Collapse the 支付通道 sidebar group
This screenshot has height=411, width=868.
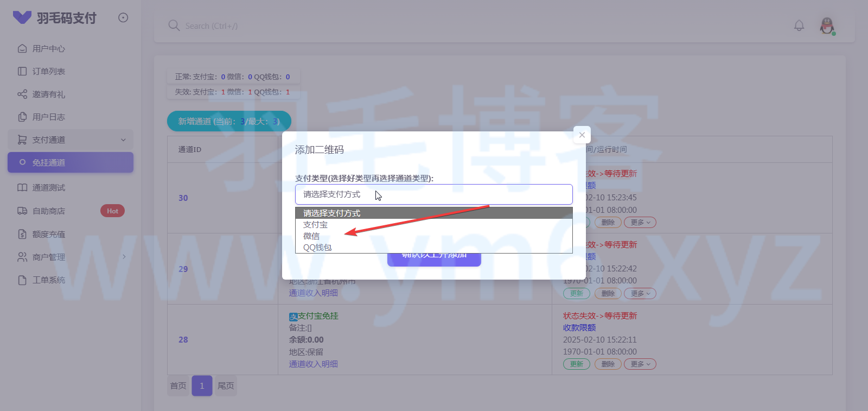click(71, 140)
